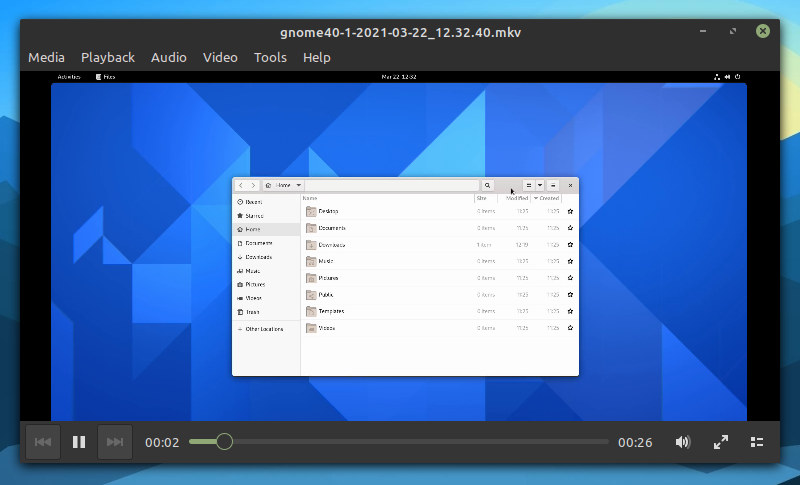Image resolution: width=800 pixels, height=485 pixels.
Task: Toggle the playlist sidebar icon
Action: coord(757,442)
